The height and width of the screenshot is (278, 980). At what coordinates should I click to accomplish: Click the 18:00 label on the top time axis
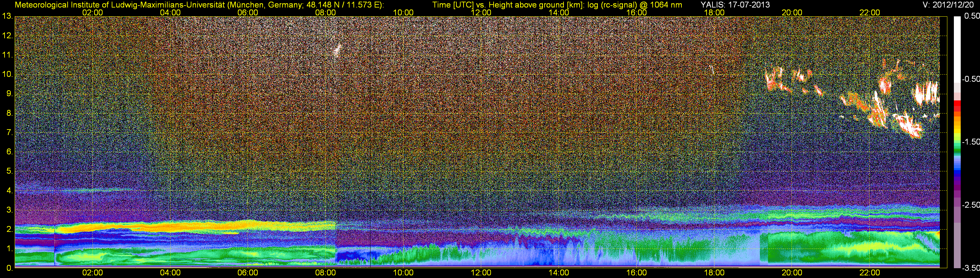coord(714,12)
